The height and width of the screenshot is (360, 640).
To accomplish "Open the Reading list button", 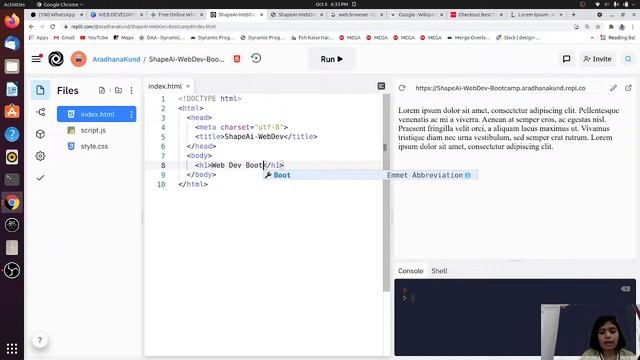I will pyautogui.click(x=618, y=38).
